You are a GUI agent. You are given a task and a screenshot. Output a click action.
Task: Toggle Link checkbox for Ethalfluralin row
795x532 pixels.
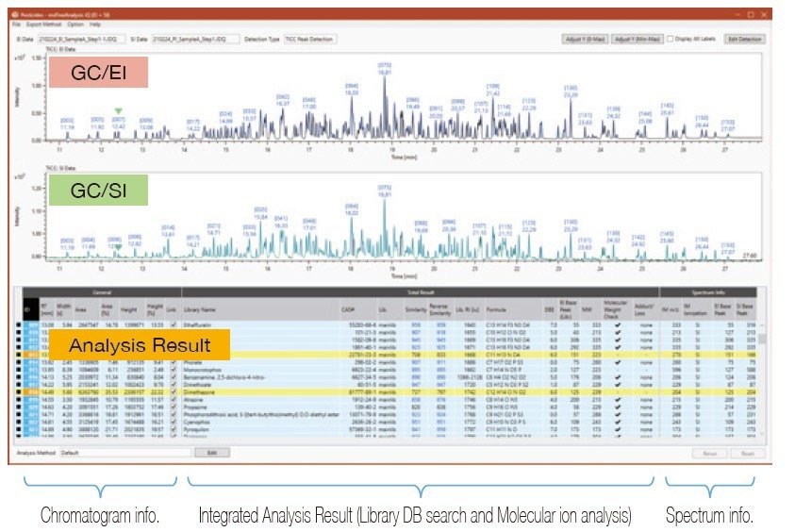click(174, 324)
